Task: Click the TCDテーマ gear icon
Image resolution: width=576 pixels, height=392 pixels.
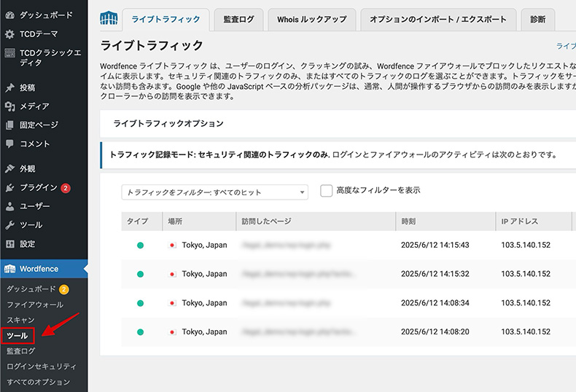Action: click(10, 34)
